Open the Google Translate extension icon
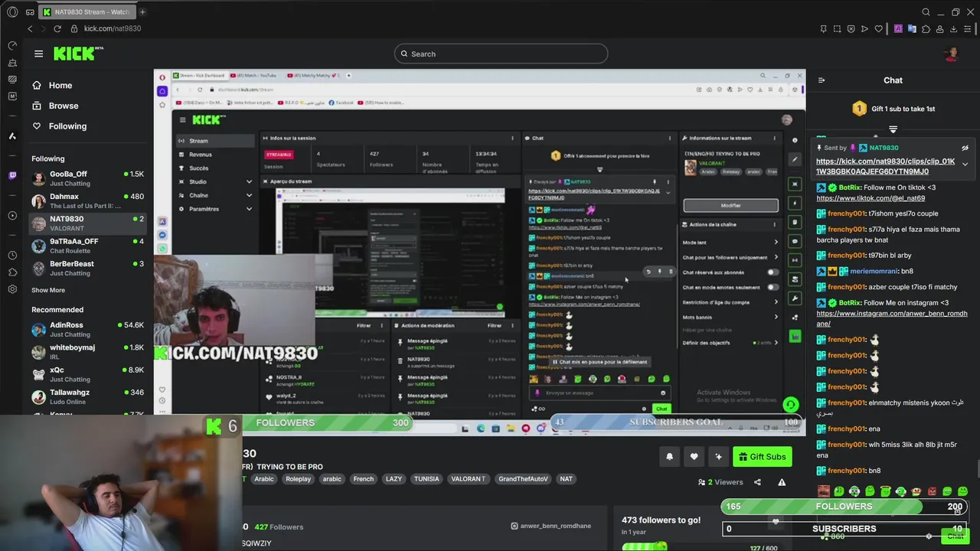 [912, 28]
